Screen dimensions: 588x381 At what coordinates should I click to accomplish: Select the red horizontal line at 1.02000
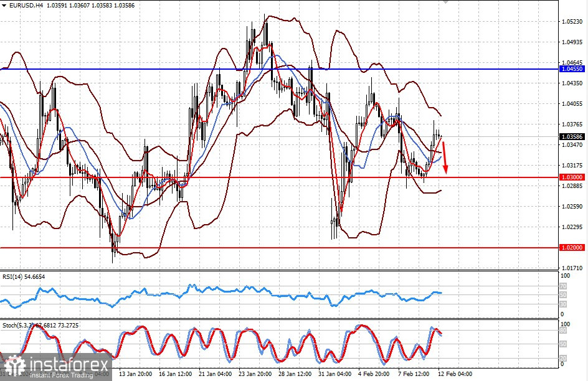click(279, 248)
